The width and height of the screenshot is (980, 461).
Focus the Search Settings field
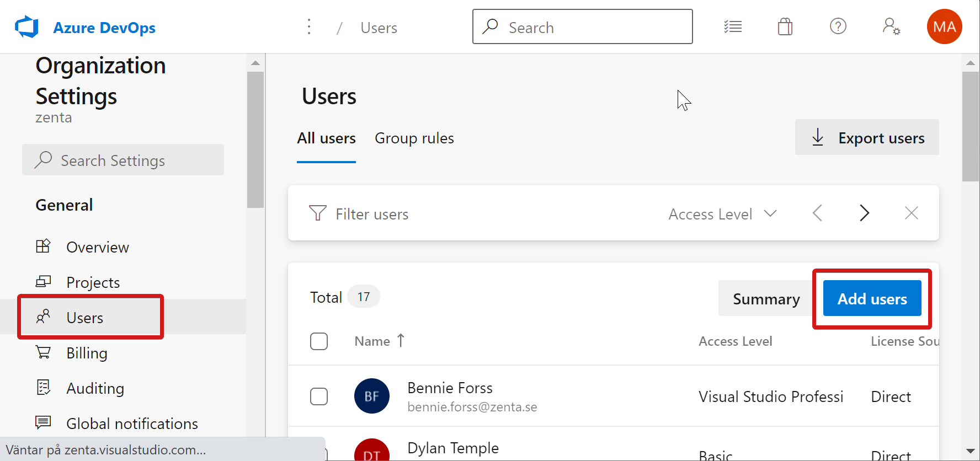pyautogui.click(x=123, y=160)
